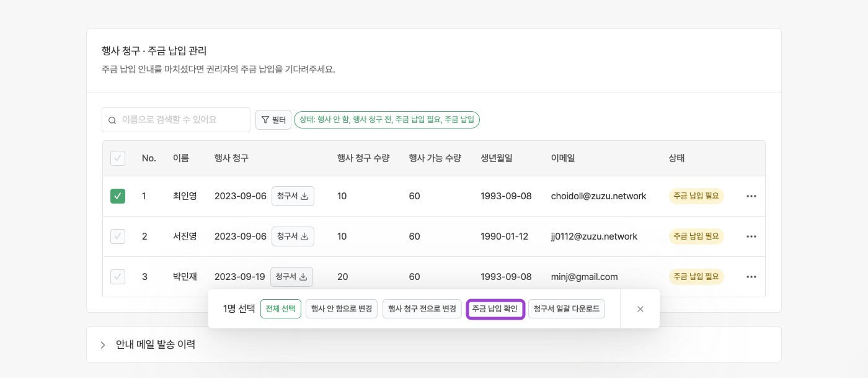Close the selection action bar

point(640,309)
